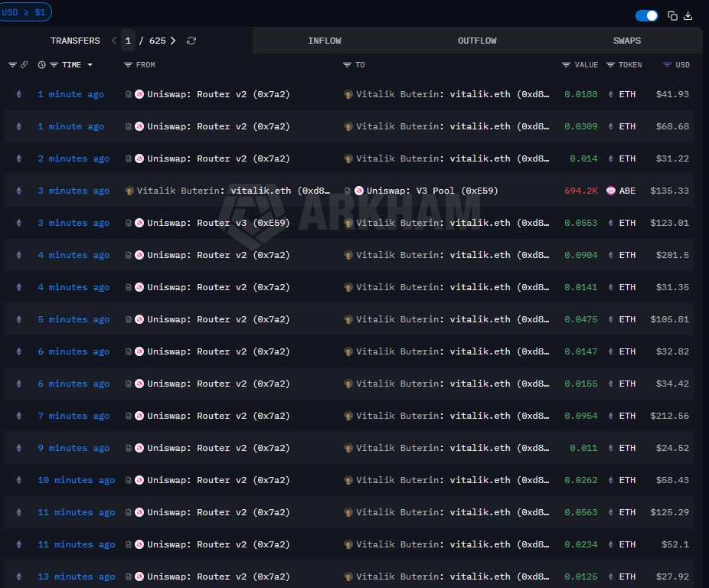Screen dimensions: 709x588
Task: Click the copy icon at top right
Action: [x=672, y=16]
